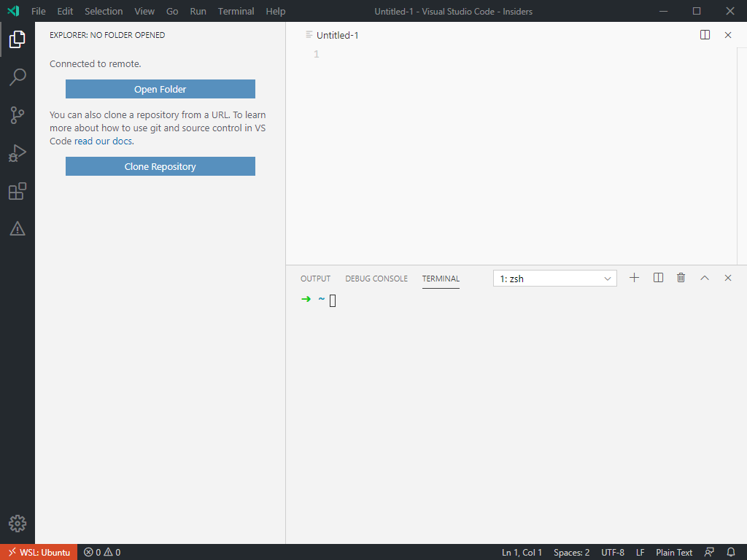747x560 pixels.
Task: Toggle maximize panel with the chevron
Action: [704, 278]
